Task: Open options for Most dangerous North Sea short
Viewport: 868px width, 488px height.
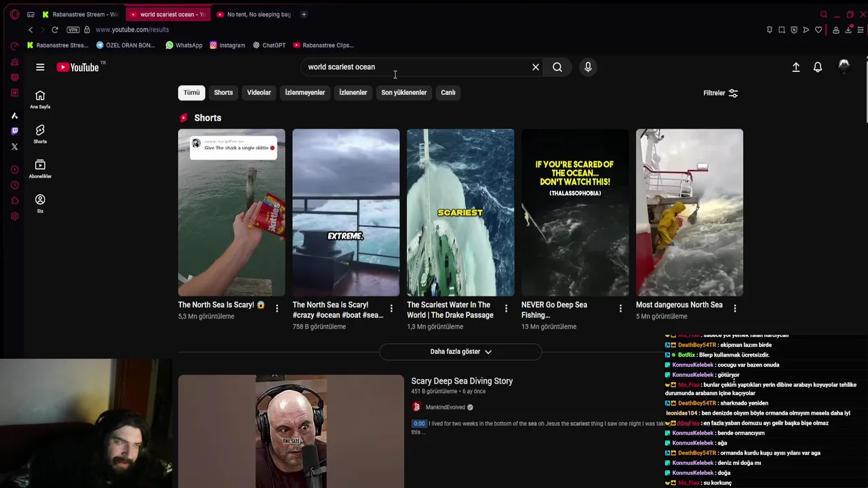Action: (x=735, y=308)
